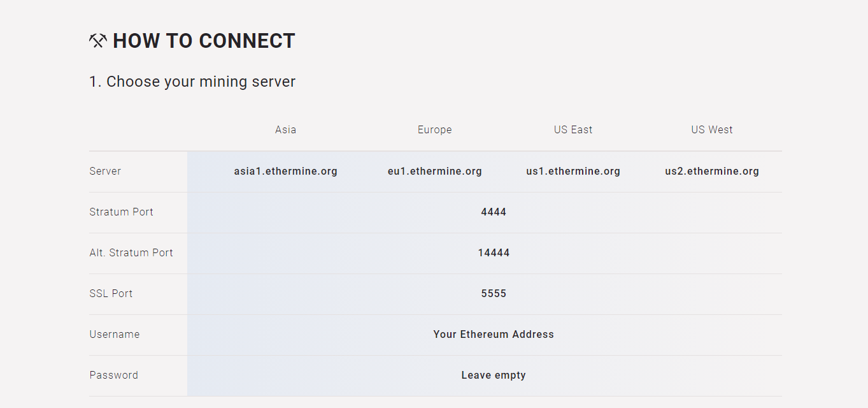The height and width of the screenshot is (408, 868).
Task: Click the HOW TO CONNECT heading
Action: coord(204,41)
